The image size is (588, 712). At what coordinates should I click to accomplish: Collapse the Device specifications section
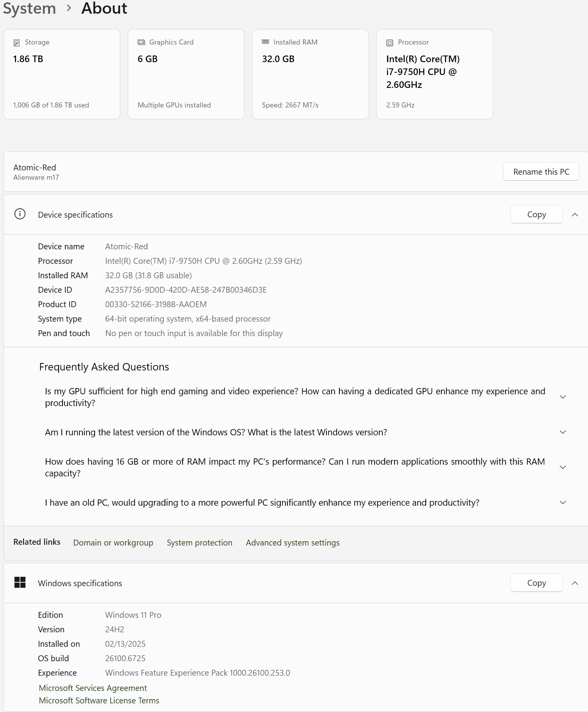click(575, 215)
